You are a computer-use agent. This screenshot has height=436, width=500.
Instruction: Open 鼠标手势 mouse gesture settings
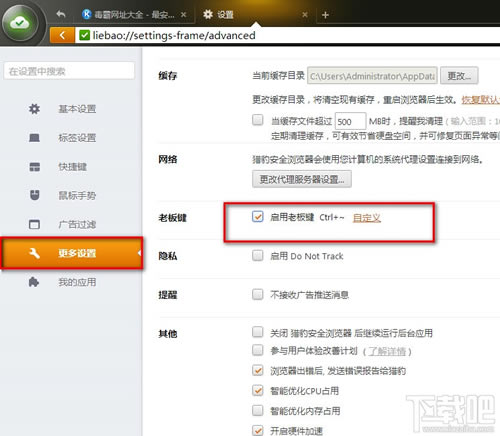(x=77, y=195)
